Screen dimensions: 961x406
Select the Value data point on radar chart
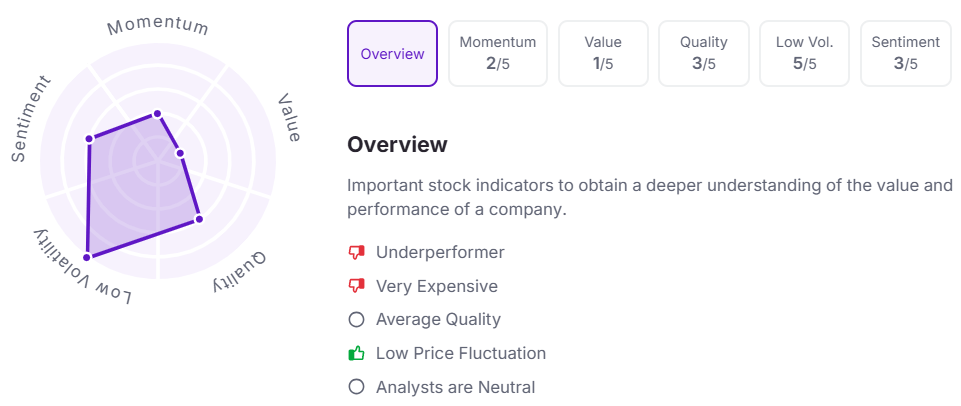pos(180,153)
